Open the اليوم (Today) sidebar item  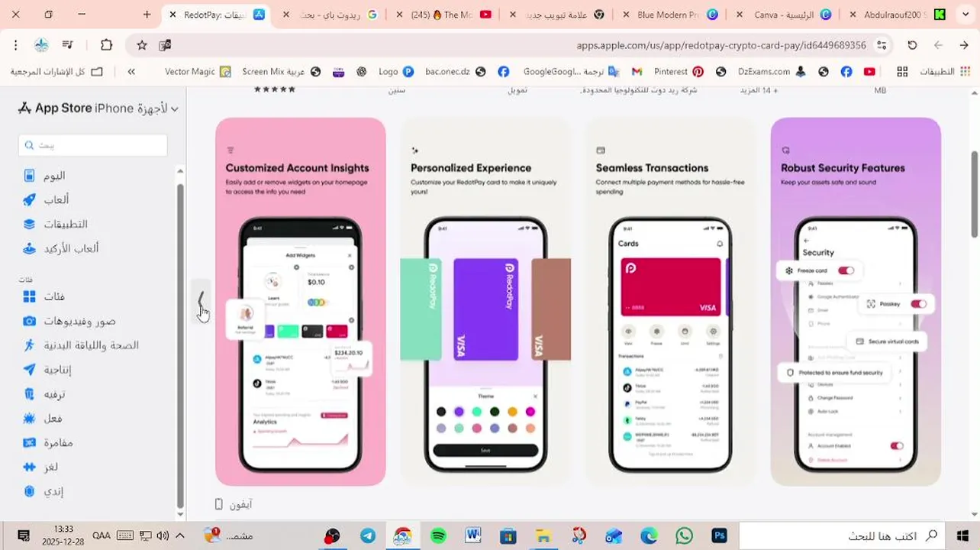coord(44,176)
